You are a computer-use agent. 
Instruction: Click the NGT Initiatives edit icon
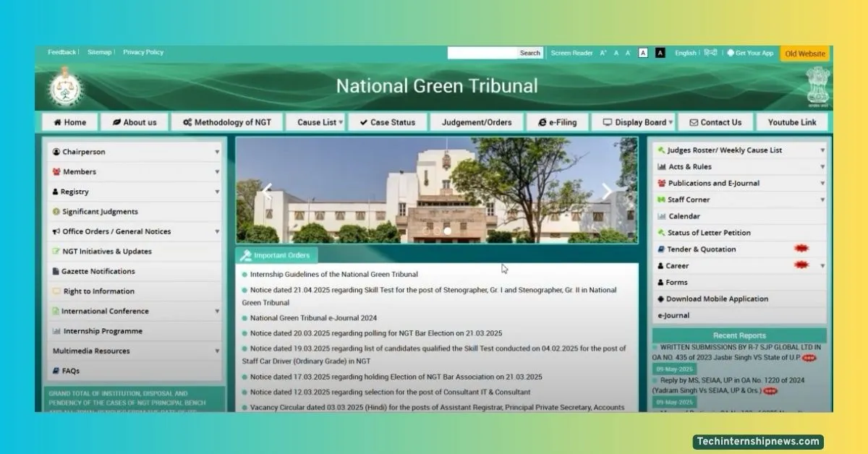tap(56, 252)
